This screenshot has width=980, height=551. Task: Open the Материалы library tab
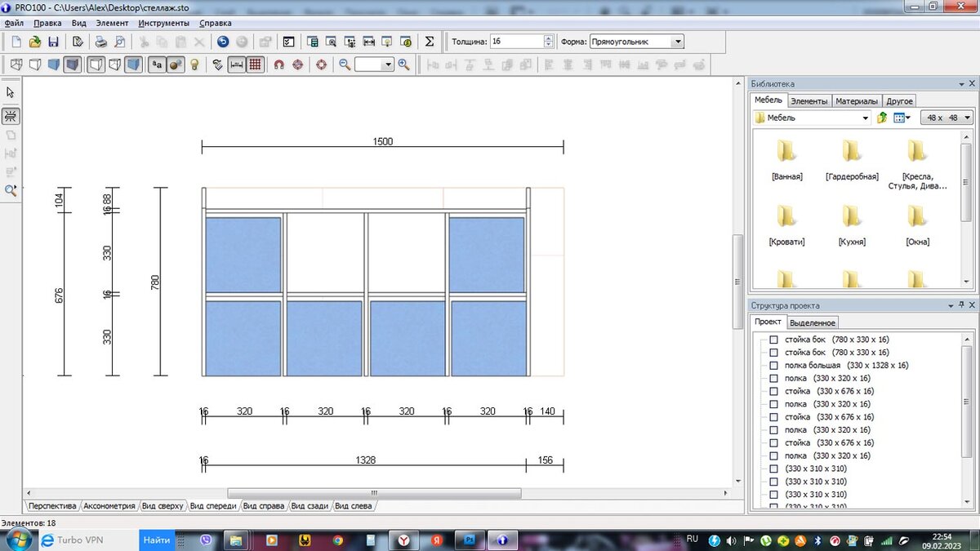(857, 101)
